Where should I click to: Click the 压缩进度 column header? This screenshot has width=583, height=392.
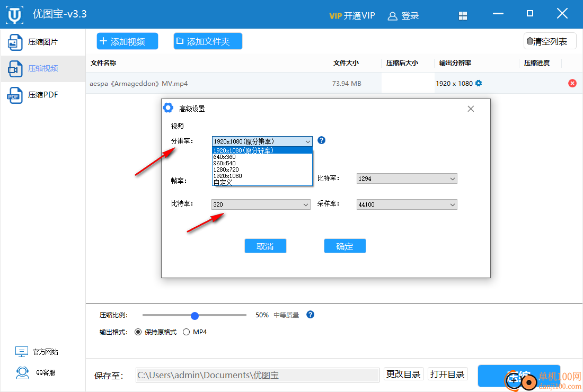(x=536, y=63)
